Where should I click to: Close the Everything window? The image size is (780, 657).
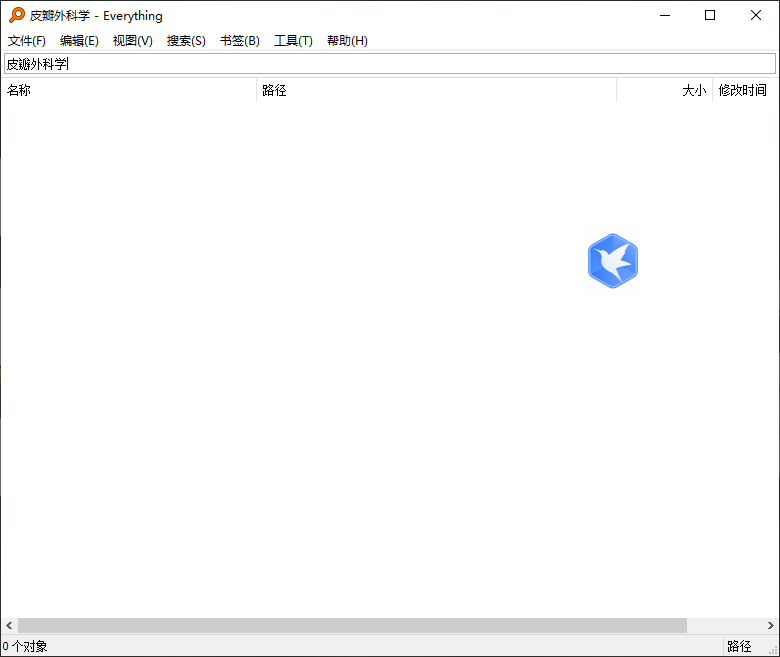pos(756,15)
